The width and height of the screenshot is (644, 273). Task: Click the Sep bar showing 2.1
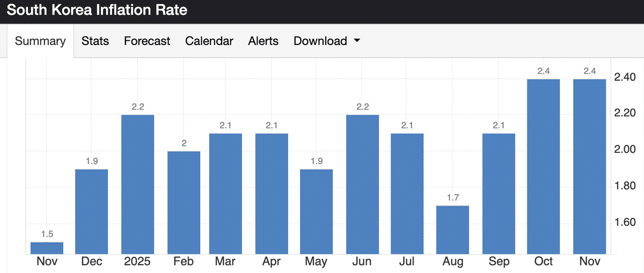[x=499, y=193]
